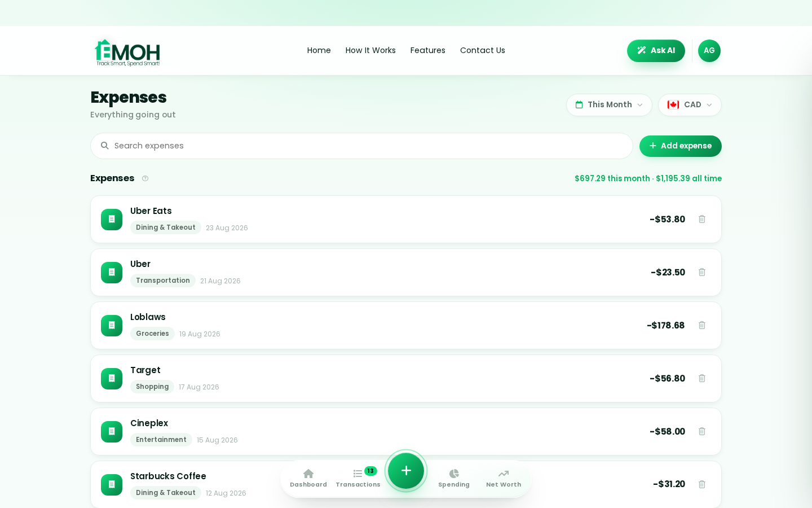Switch to the Spending tab
Viewport: 812px width, 508px height.
click(x=454, y=478)
